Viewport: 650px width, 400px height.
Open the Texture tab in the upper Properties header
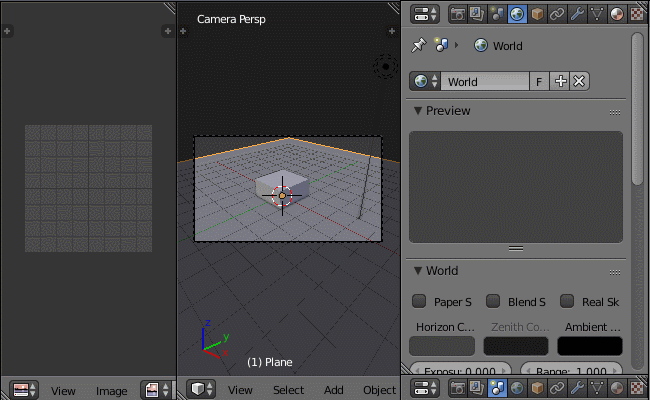637,14
